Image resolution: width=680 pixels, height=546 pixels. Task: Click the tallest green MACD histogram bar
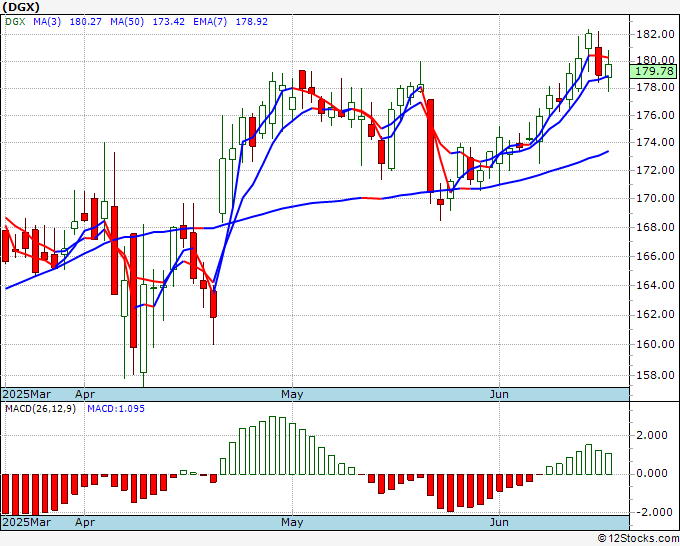click(x=272, y=445)
